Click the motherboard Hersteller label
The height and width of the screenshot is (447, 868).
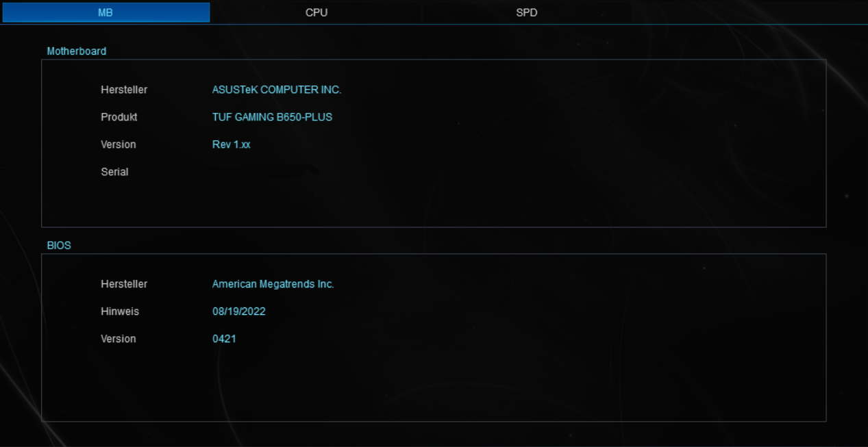click(124, 90)
